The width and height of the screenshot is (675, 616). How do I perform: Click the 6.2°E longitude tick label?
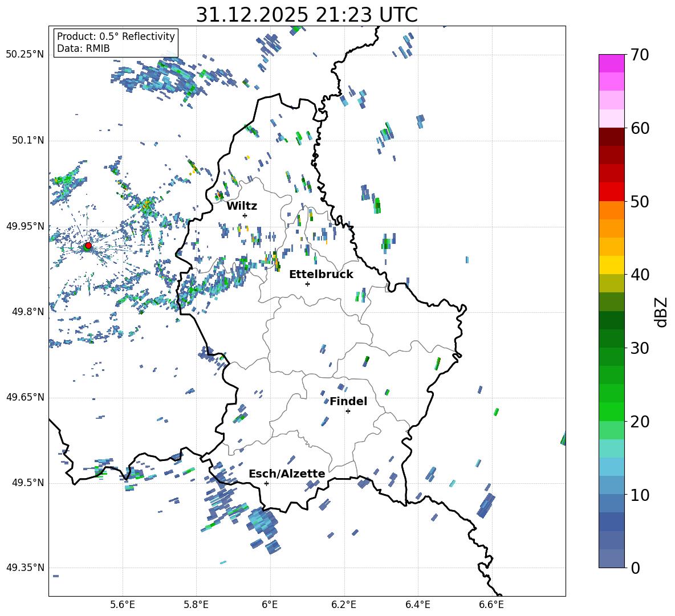[344, 604]
